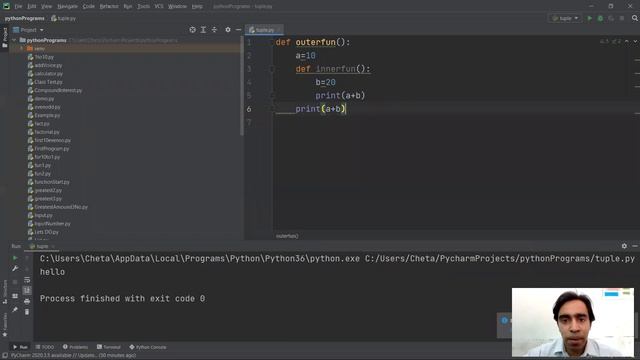The width and height of the screenshot is (640, 360).
Task: Open the Edit menu
Action: pyautogui.click(x=32, y=7)
